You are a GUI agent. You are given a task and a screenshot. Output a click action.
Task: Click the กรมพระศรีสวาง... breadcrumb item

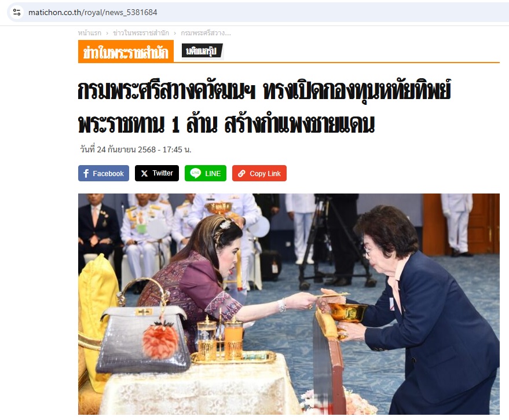(x=206, y=33)
